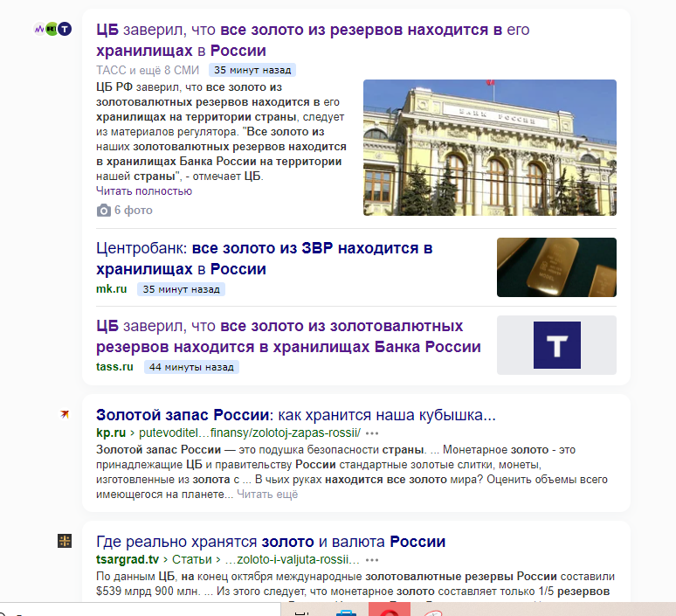Click the tsargrad.tv favicon beside the last result

[x=65, y=541]
